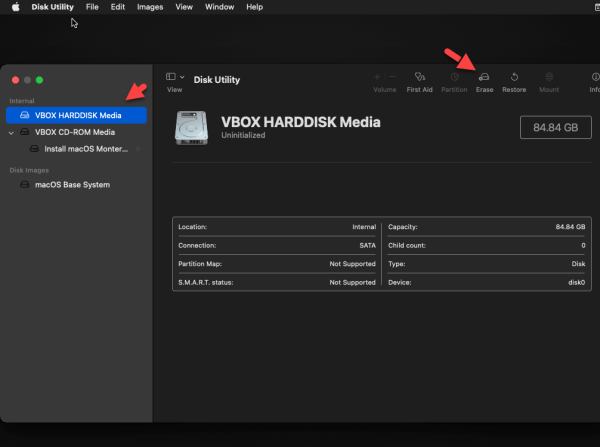The image size is (600, 447).
Task: Click the 84.84 GB size box
Action: click(x=556, y=127)
